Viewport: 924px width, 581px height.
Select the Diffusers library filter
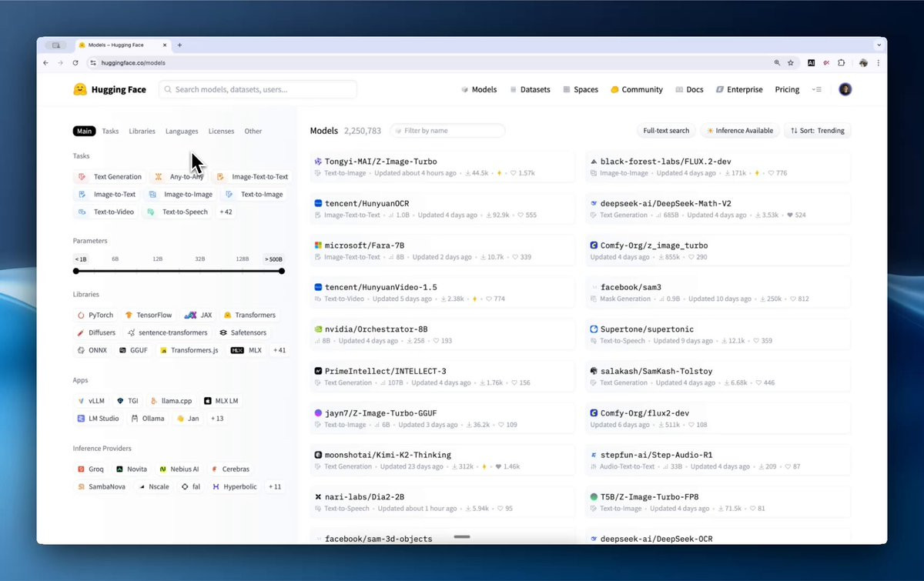(96, 332)
